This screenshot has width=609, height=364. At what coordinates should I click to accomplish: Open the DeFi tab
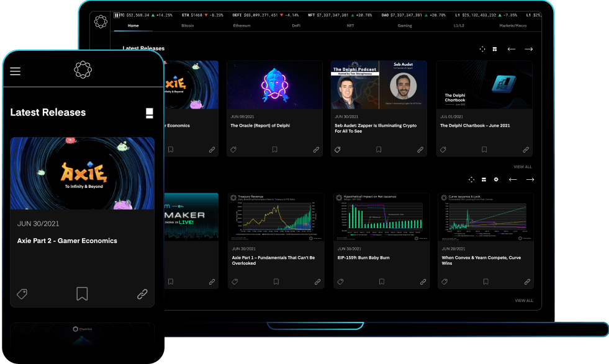(x=296, y=25)
